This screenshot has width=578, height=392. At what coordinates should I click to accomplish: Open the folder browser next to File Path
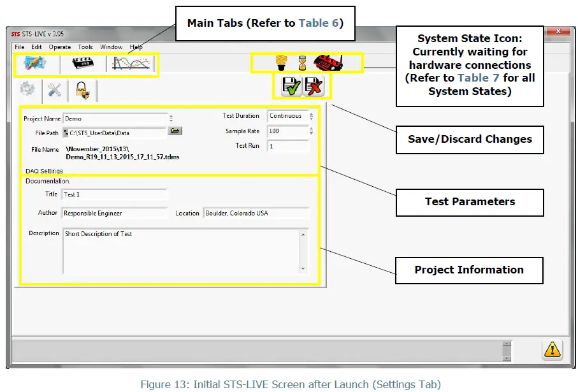tap(174, 130)
